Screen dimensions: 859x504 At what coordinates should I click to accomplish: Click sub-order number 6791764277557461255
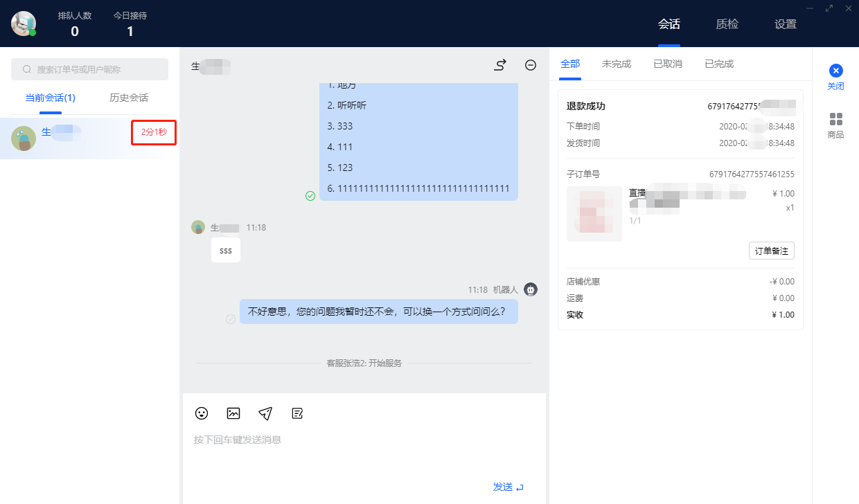752,174
